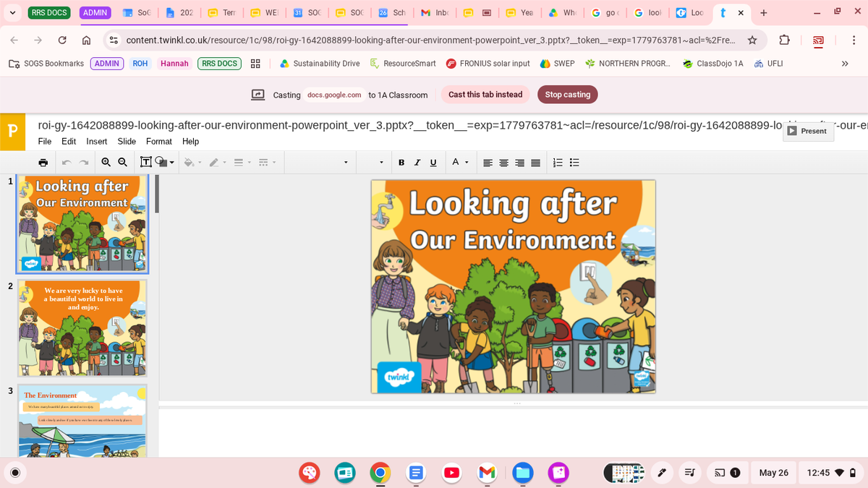Go back in browser history
Viewport: 868px width, 488px height.
pyautogui.click(x=15, y=40)
